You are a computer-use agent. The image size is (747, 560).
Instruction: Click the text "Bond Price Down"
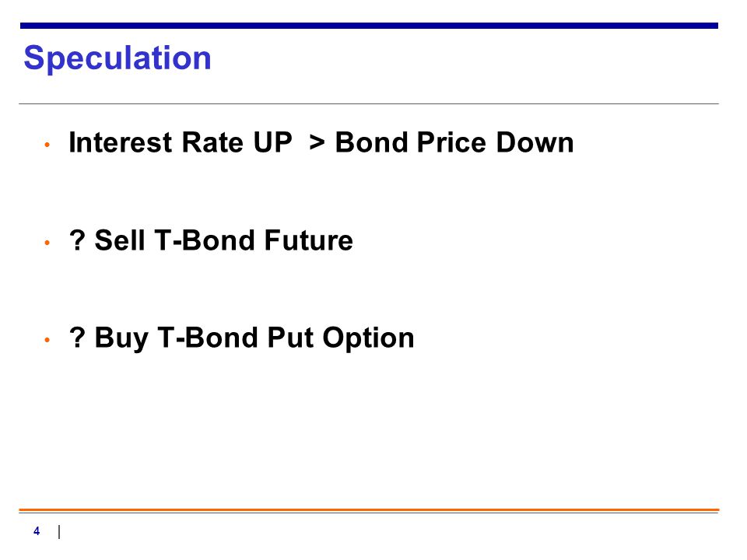[454, 142]
